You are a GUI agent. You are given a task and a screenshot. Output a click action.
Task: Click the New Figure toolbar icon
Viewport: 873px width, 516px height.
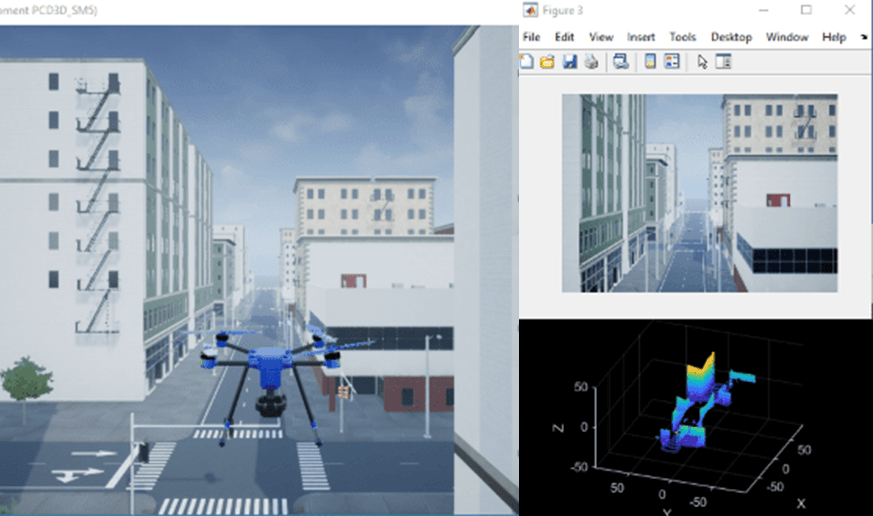pyautogui.click(x=527, y=62)
